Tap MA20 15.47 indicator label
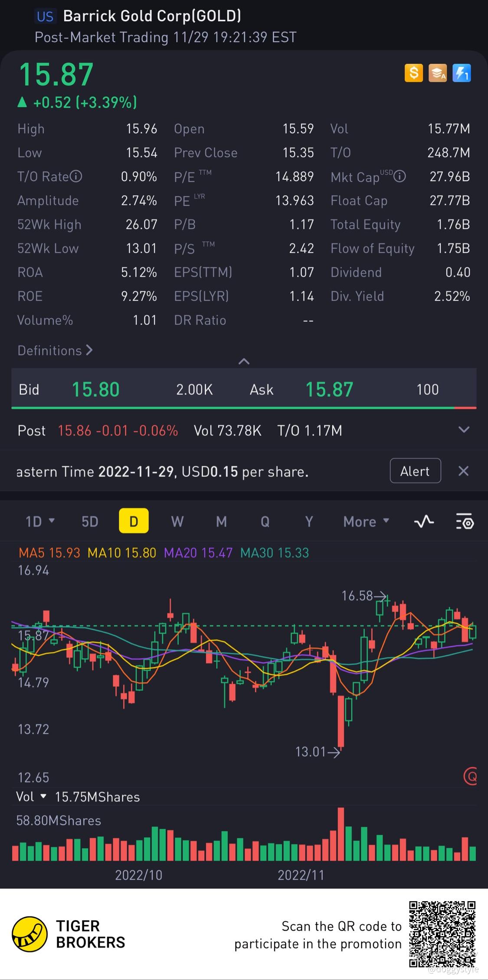The height and width of the screenshot is (980, 488). [198, 553]
